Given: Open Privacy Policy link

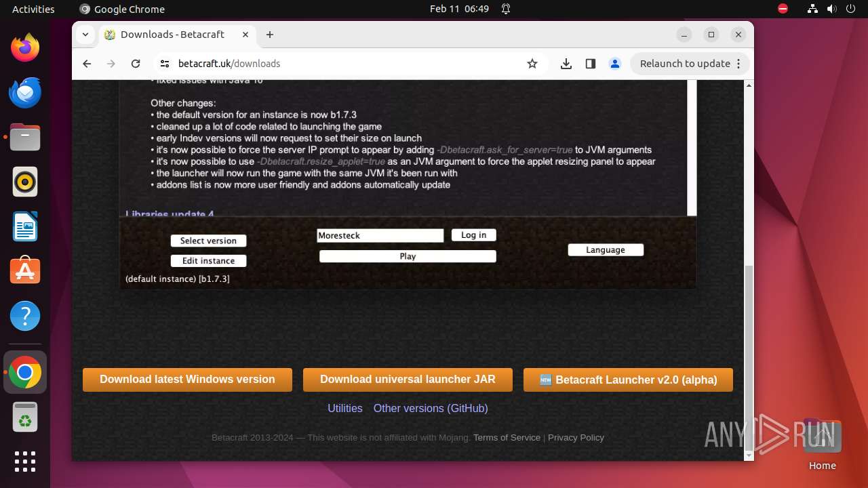Looking at the screenshot, I should tap(576, 438).
